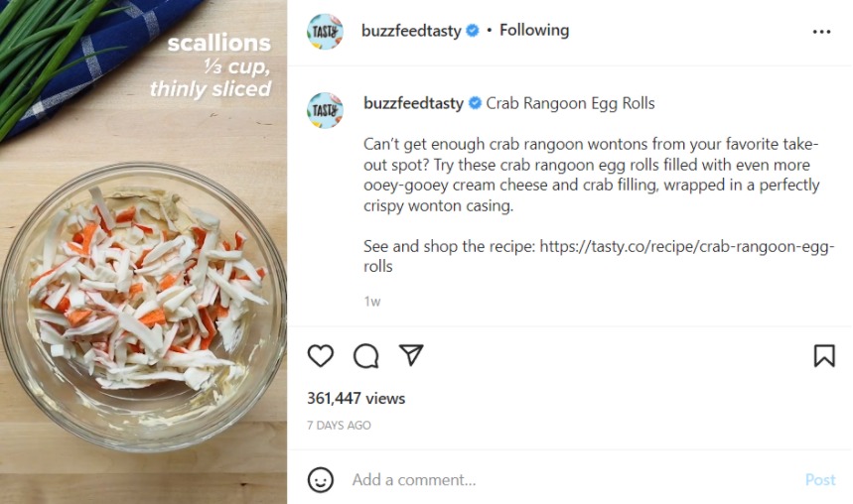853x504 pixels.
Task: Click the Tasty profile picture in the post header
Action: point(325,32)
